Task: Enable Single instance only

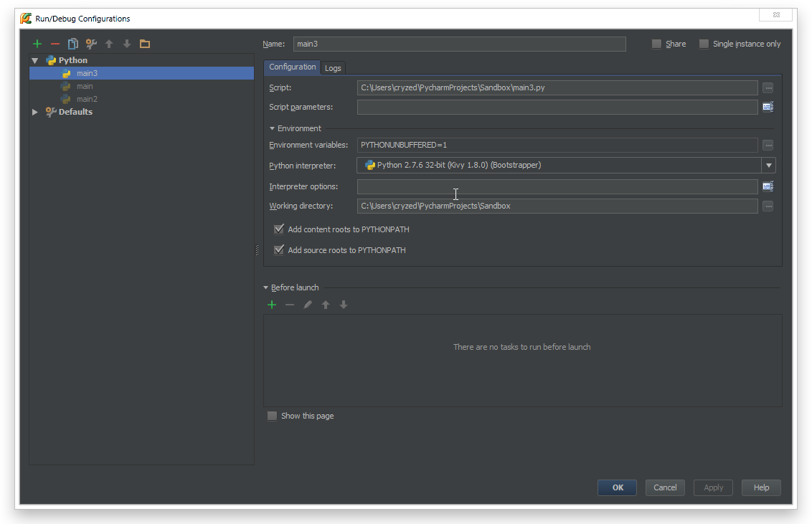Action: (704, 44)
